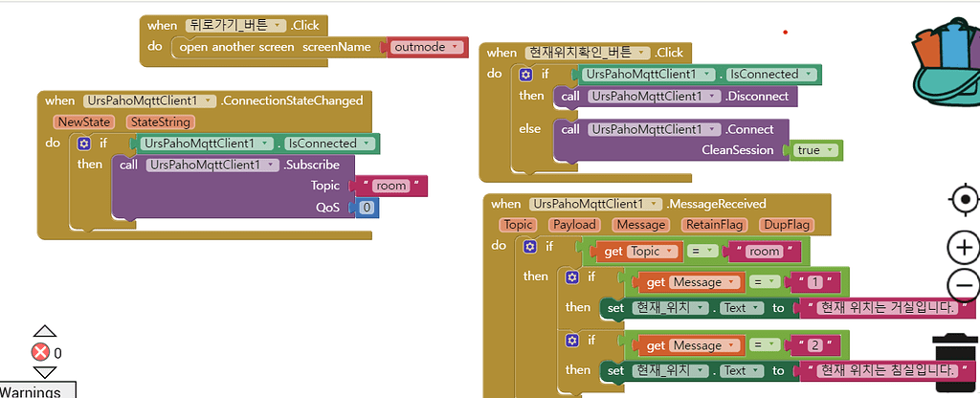Center the workspace with the crosshair icon
980x398 pixels.
964,200
